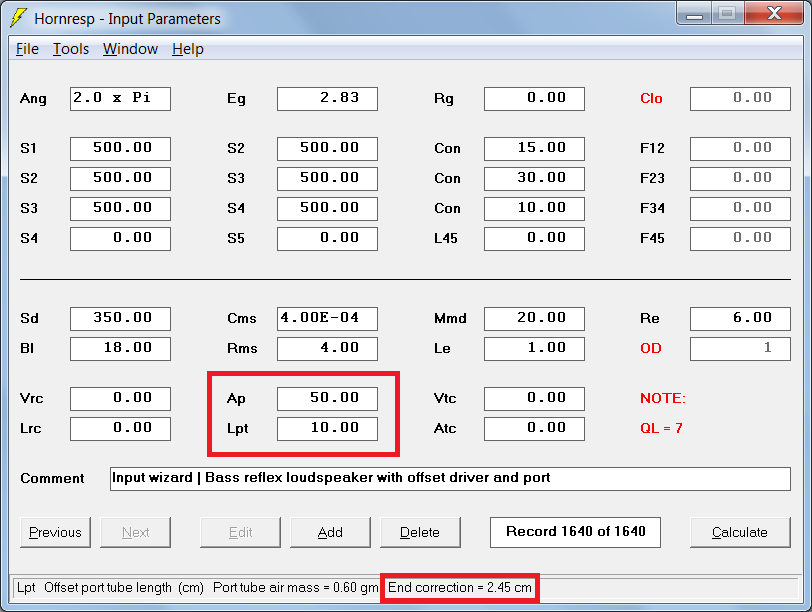Click the Vrc input field
812x612 pixels.
coord(120,399)
